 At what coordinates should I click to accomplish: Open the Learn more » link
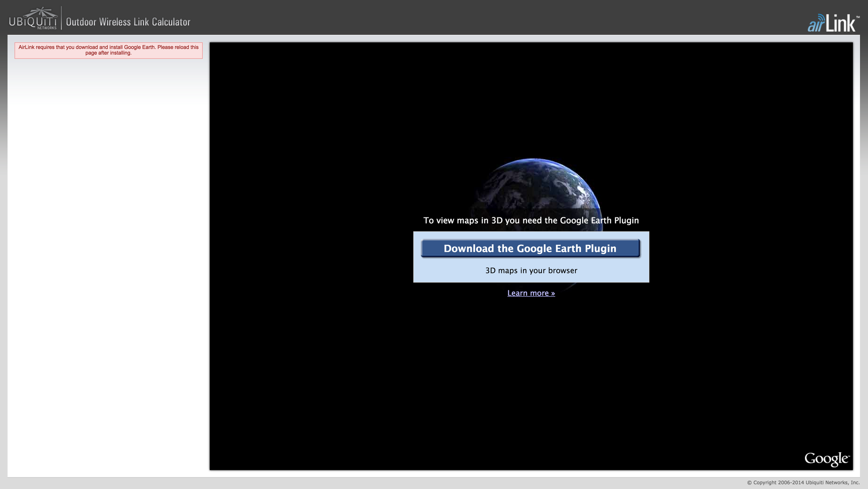[531, 293]
